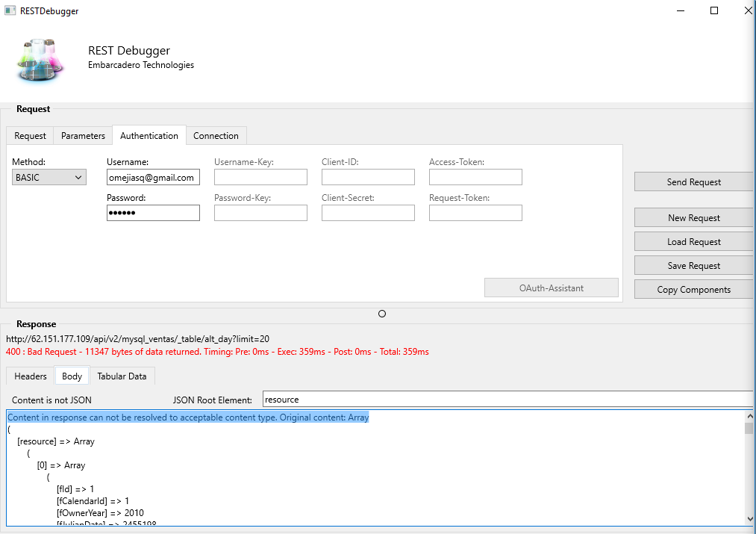Screen dimensions: 756x534
Task: Open the Method dropdown set to BASIC
Action: tap(49, 177)
